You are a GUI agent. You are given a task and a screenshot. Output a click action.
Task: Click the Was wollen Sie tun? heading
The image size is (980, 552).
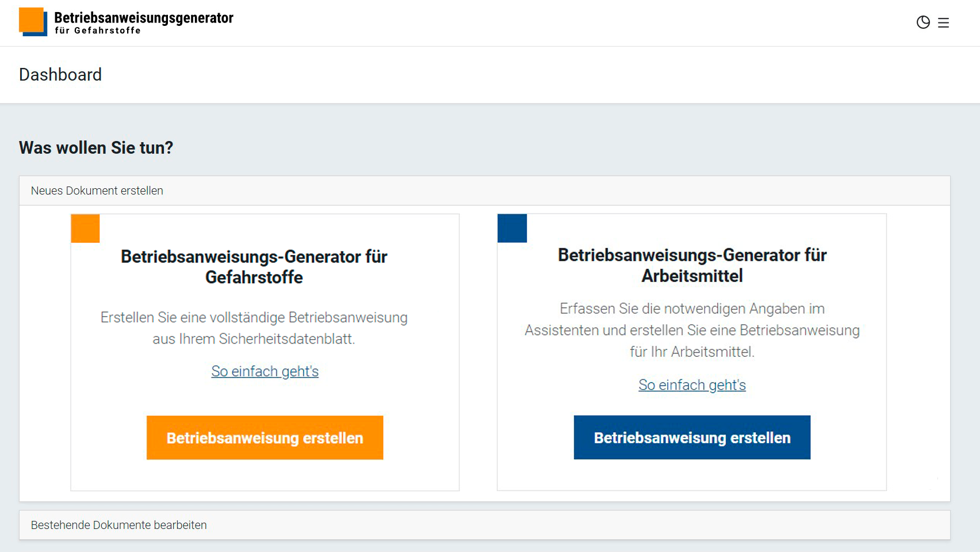tap(96, 148)
